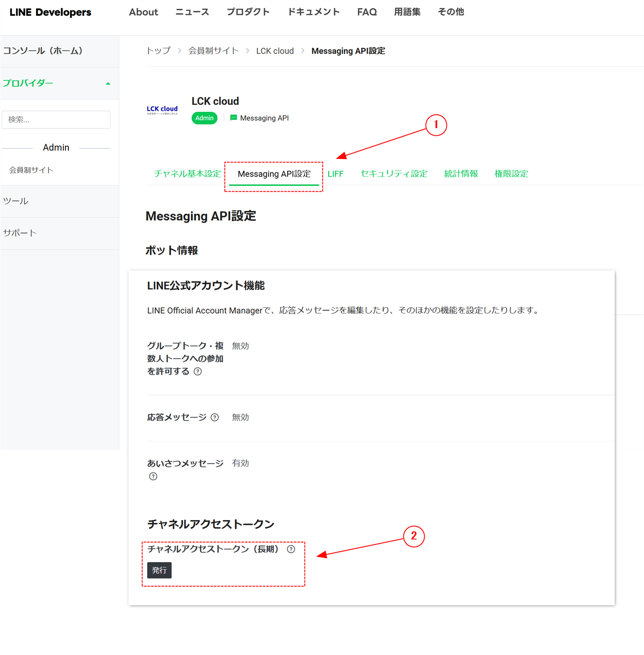The width and height of the screenshot is (644, 655).
Task: Go to 会員制サイト breadcrumb link
Action: 213,51
